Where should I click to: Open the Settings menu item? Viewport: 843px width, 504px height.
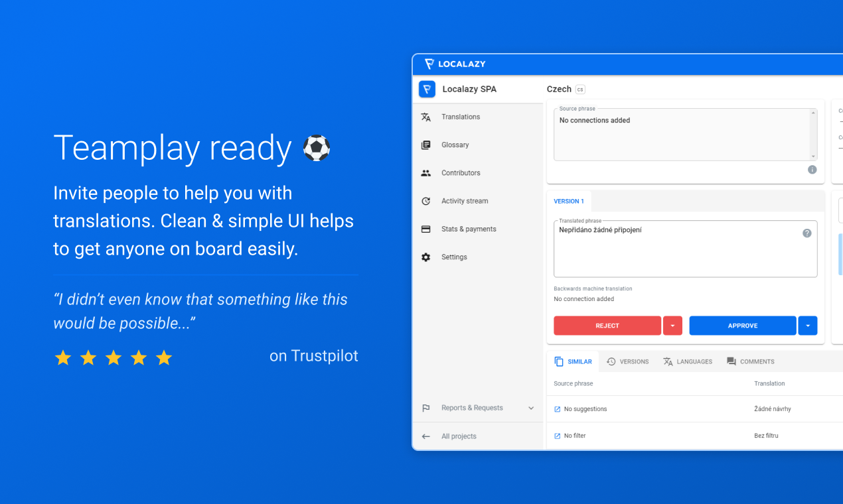478,257
